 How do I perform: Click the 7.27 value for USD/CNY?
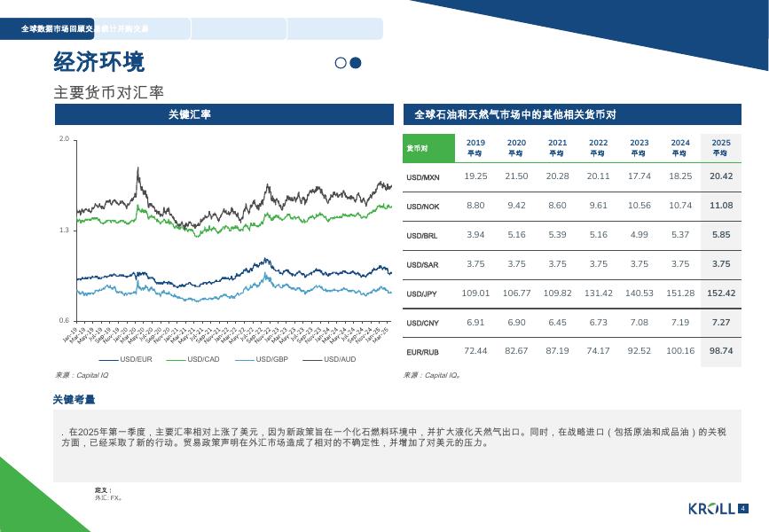click(x=721, y=323)
